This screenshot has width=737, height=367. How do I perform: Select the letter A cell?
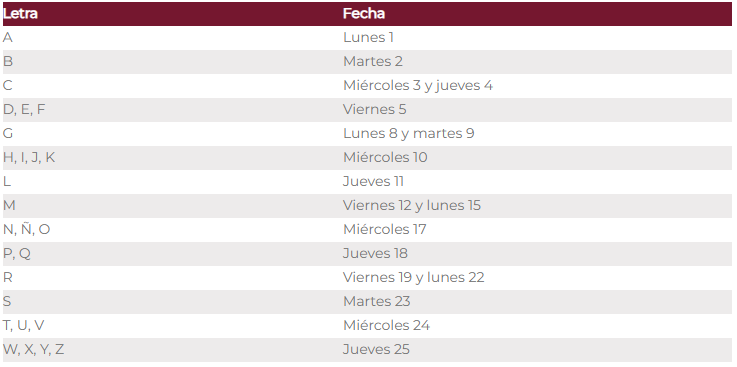(x=8, y=38)
